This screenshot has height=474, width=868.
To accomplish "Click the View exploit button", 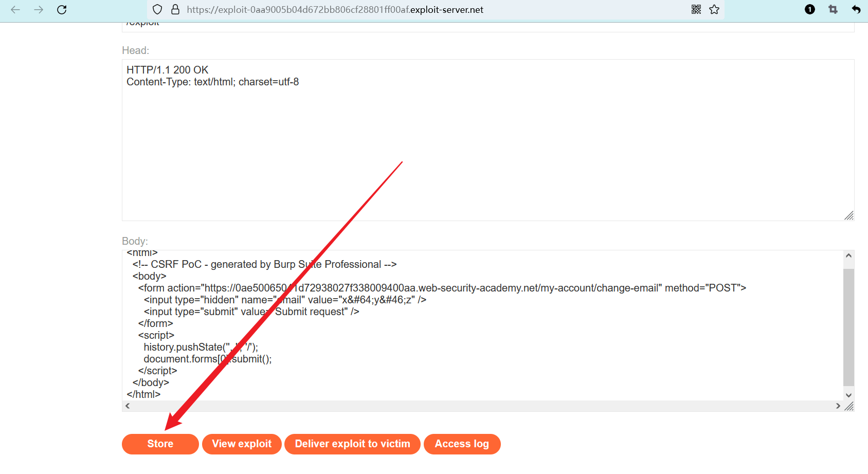I will click(x=242, y=444).
